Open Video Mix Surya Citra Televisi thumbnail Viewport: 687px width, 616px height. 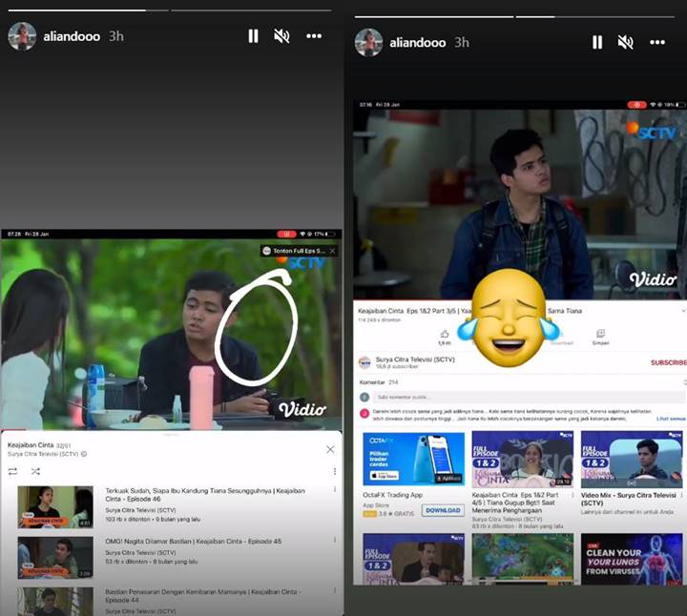tap(632, 460)
